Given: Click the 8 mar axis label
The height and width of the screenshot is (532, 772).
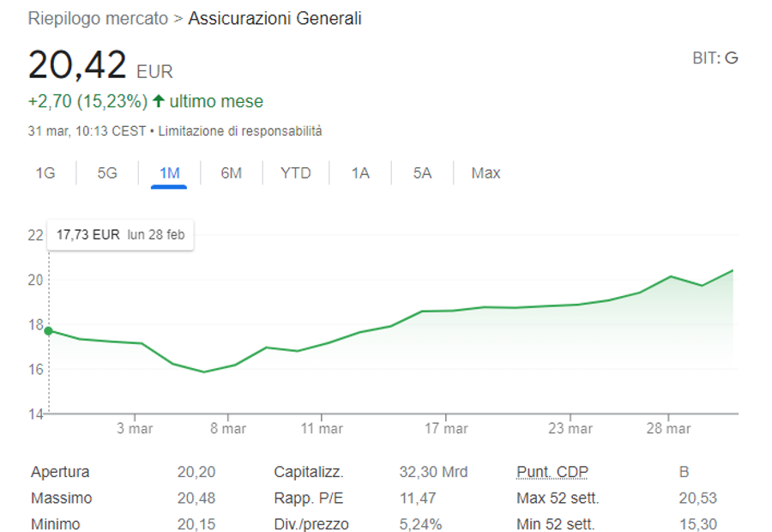Looking at the screenshot, I should (x=228, y=428).
